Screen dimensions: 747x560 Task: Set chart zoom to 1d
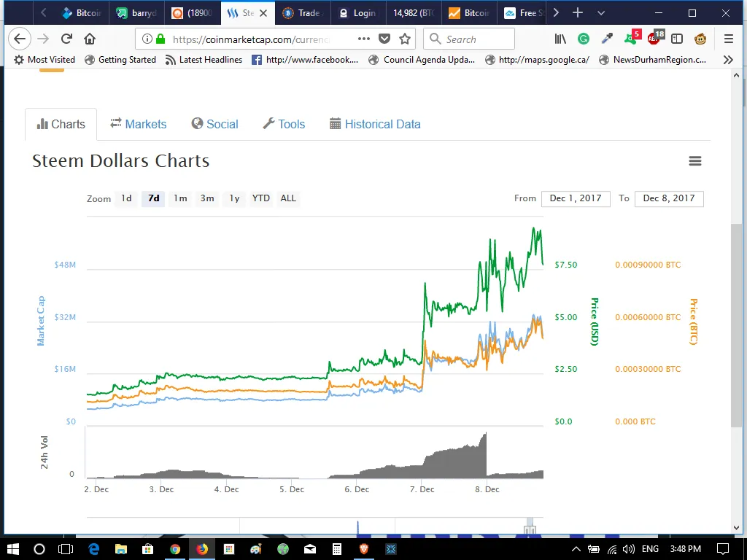pos(126,198)
